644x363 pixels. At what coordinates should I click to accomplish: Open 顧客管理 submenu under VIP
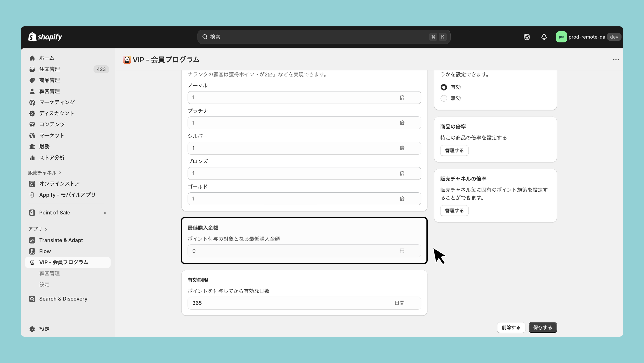[x=50, y=273]
